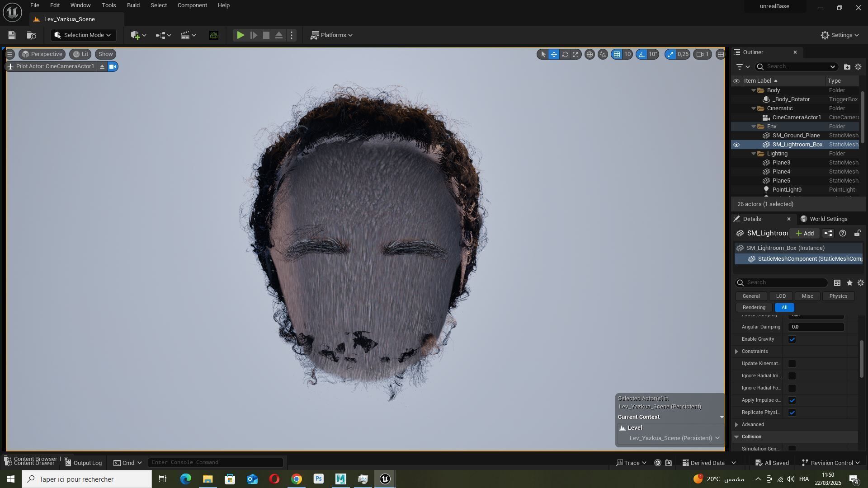Change rotation snap value 10°
Screen dimensions: 868x488
point(653,54)
